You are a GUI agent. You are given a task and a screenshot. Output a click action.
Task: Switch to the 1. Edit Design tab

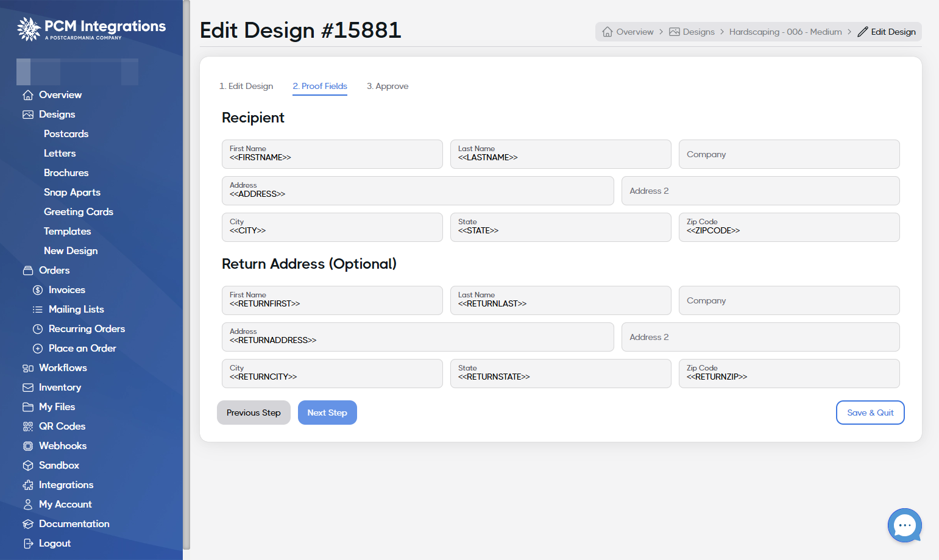click(x=246, y=86)
